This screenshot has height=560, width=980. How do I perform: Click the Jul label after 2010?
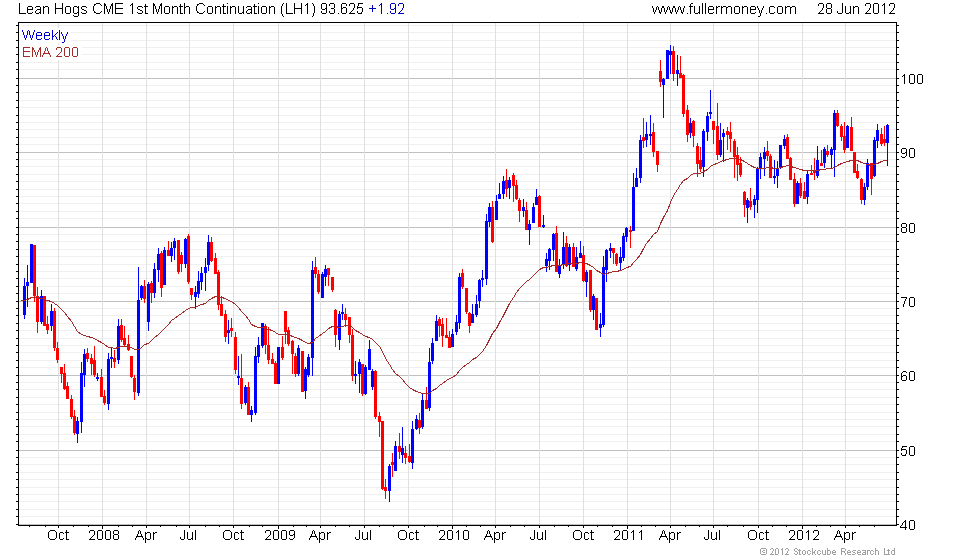click(538, 536)
